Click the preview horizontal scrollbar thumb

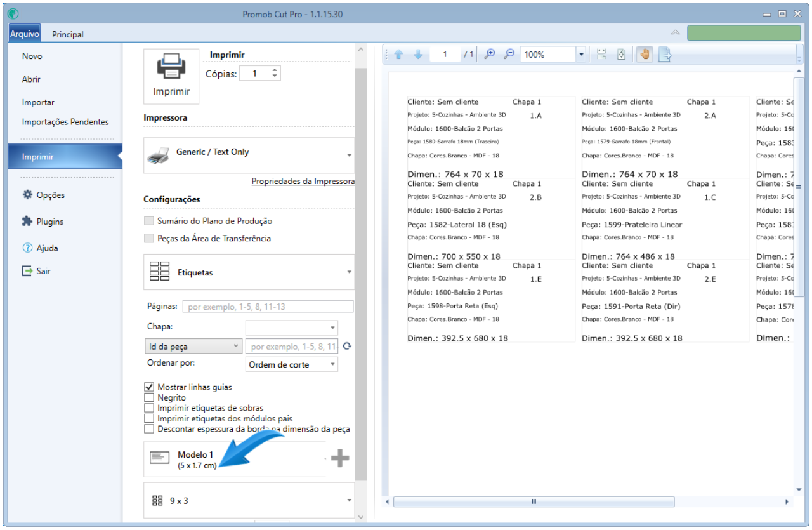[534, 501]
